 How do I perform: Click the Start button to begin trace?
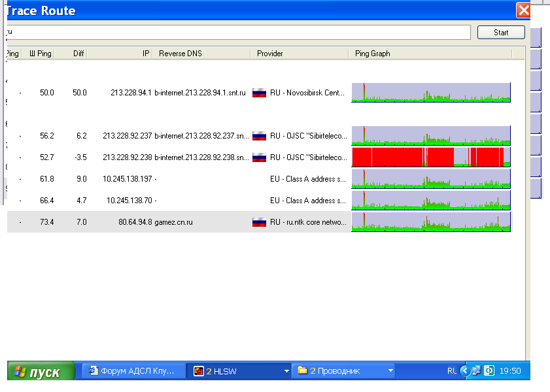(x=501, y=33)
